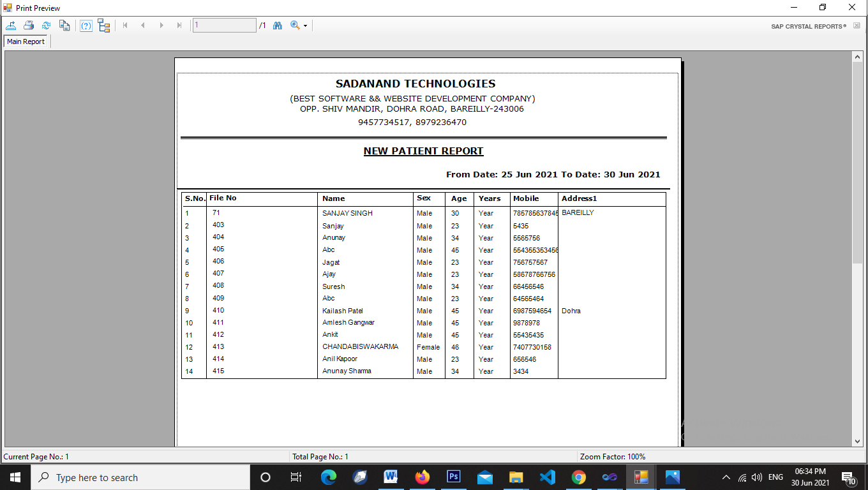Click the active Print Preview app taskbar icon

[641, 477]
